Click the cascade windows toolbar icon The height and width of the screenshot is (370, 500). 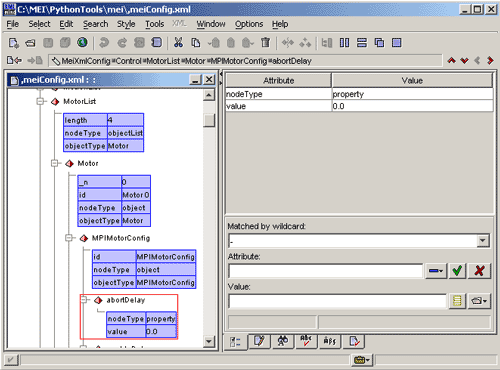pos(379,43)
